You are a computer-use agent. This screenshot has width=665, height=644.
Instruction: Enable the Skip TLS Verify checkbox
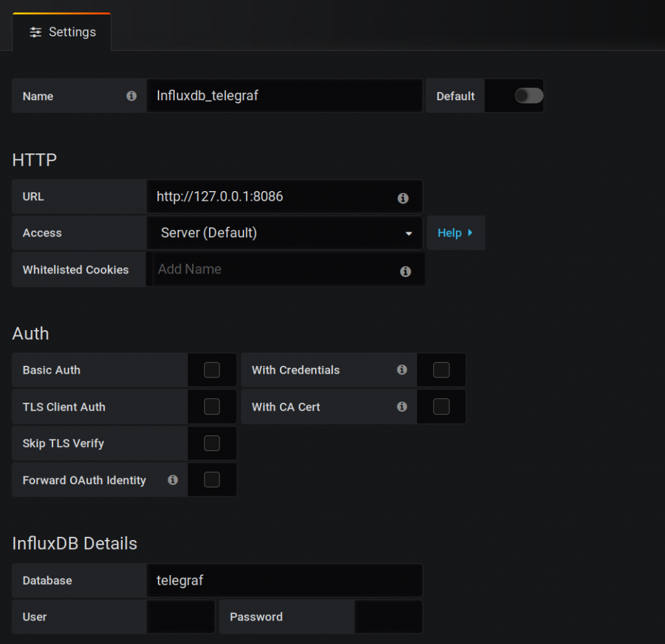point(212,443)
